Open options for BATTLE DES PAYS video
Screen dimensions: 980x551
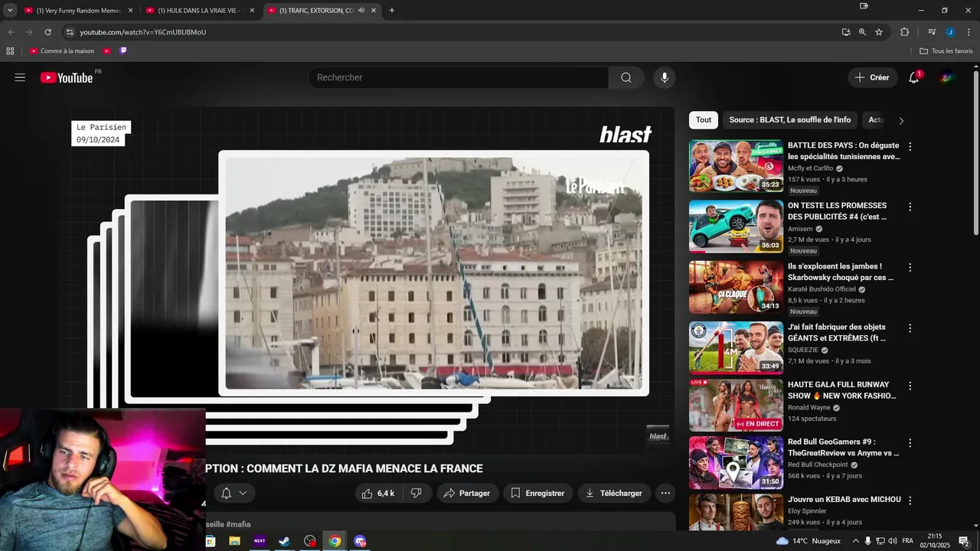910,146
